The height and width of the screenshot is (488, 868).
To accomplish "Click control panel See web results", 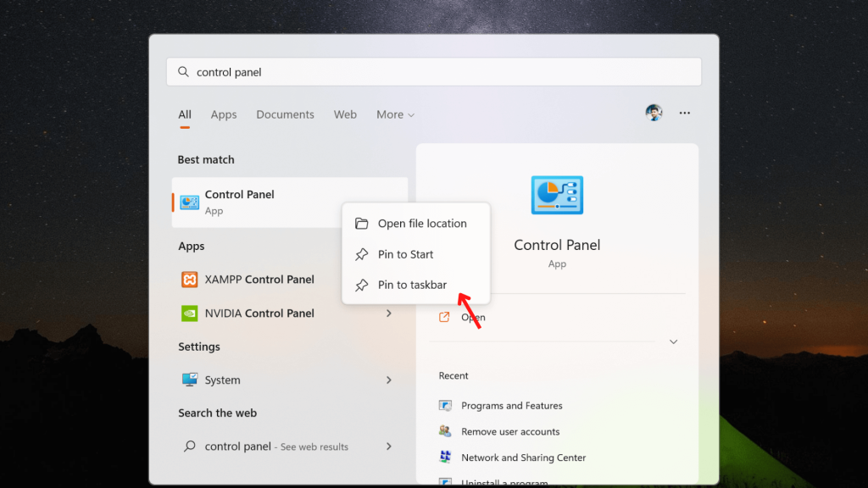I will click(290, 446).
